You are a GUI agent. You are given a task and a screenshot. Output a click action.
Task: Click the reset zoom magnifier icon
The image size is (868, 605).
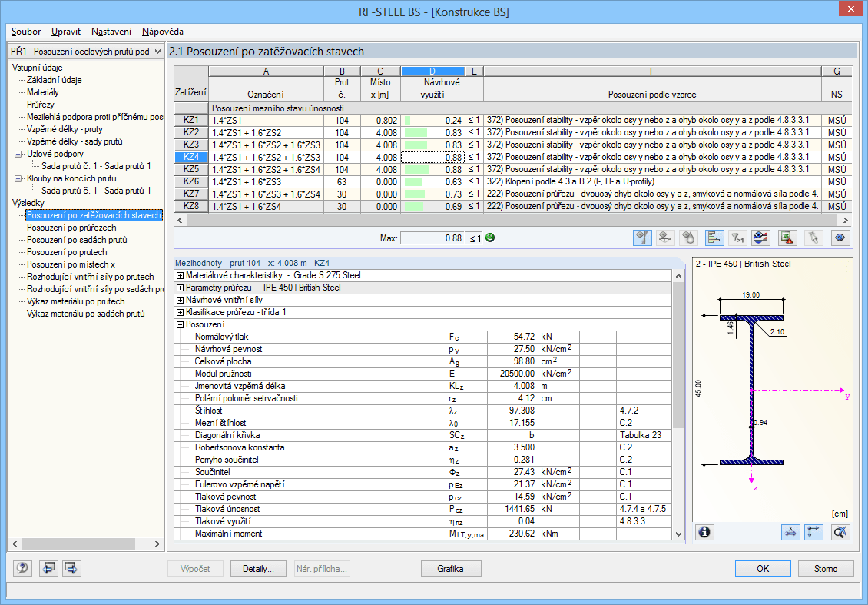click(840, 531)
